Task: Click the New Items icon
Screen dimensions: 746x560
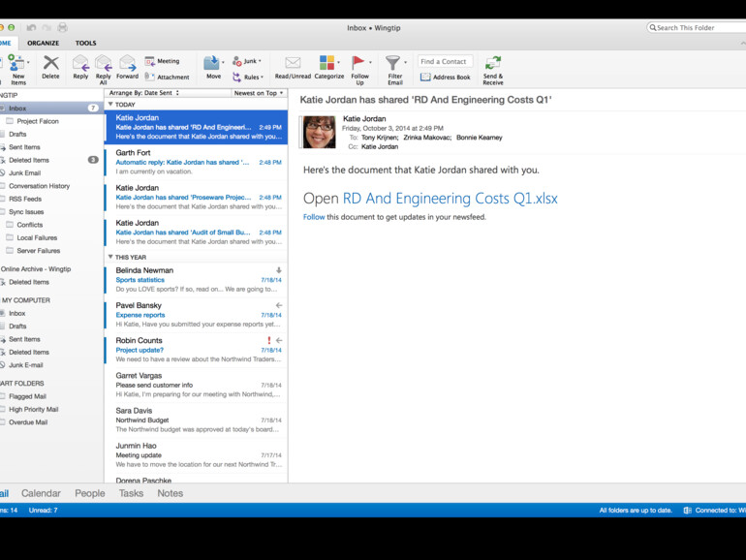Action: click(16, 63)
